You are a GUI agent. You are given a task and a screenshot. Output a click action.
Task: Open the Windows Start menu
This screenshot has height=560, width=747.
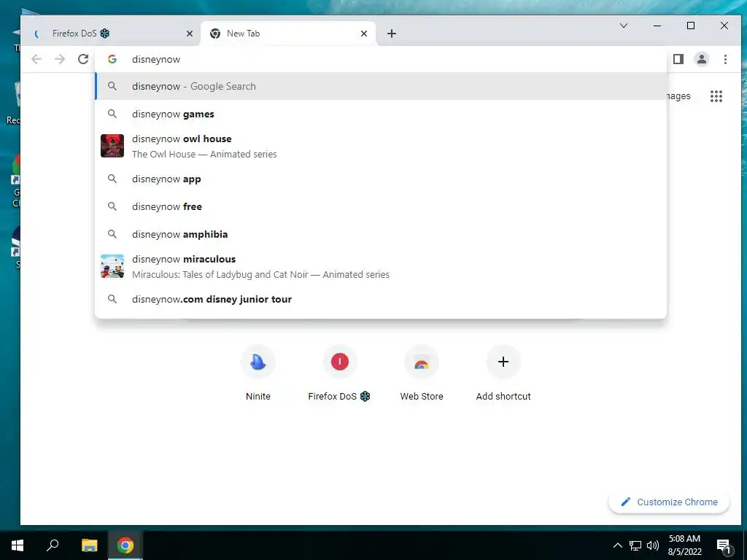click(18, 545)
